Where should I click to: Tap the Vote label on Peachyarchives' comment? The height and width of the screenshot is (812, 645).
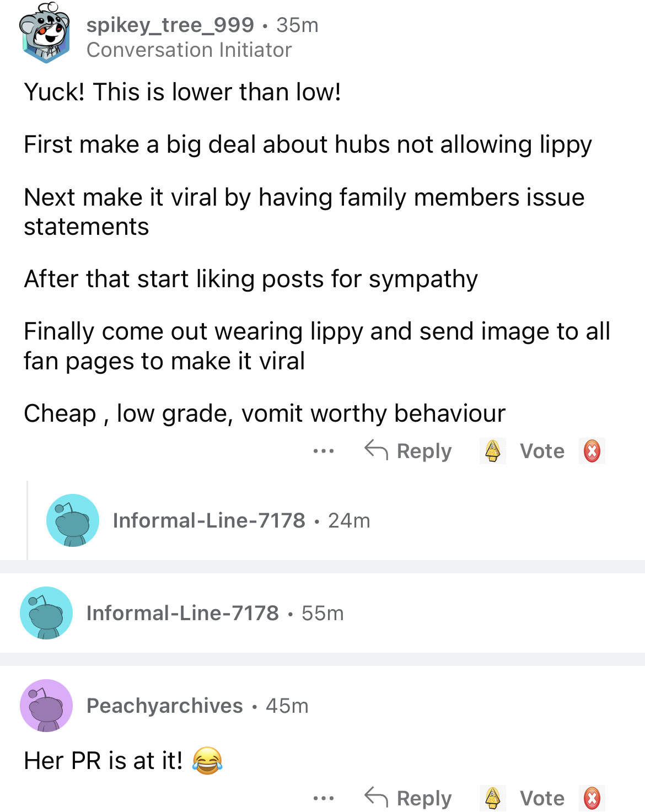point(542,798)
